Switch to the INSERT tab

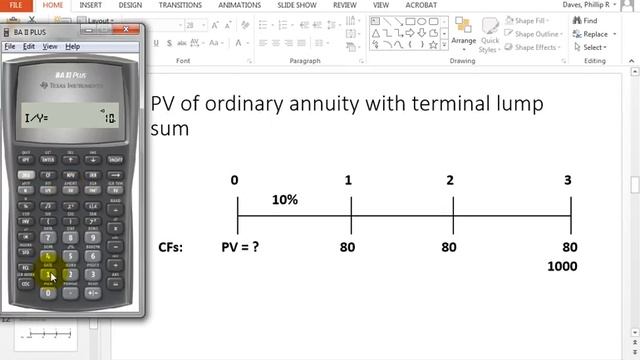click(90, 5)
